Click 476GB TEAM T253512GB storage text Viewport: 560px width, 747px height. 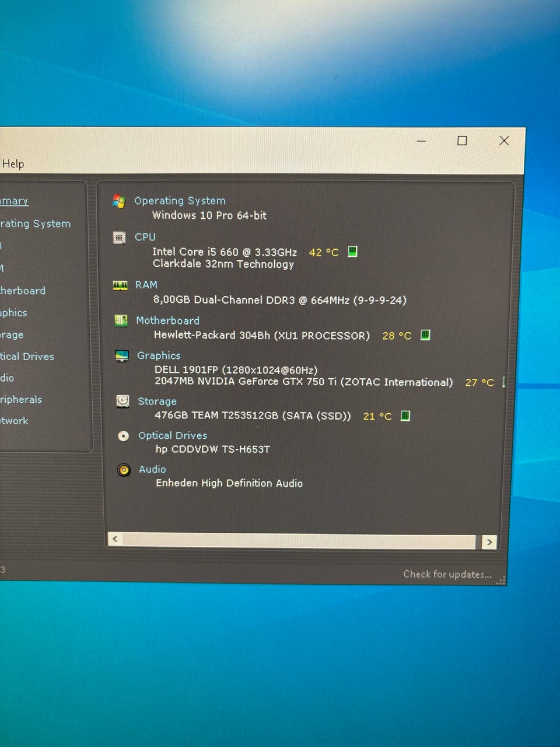(x=253, y=416)
